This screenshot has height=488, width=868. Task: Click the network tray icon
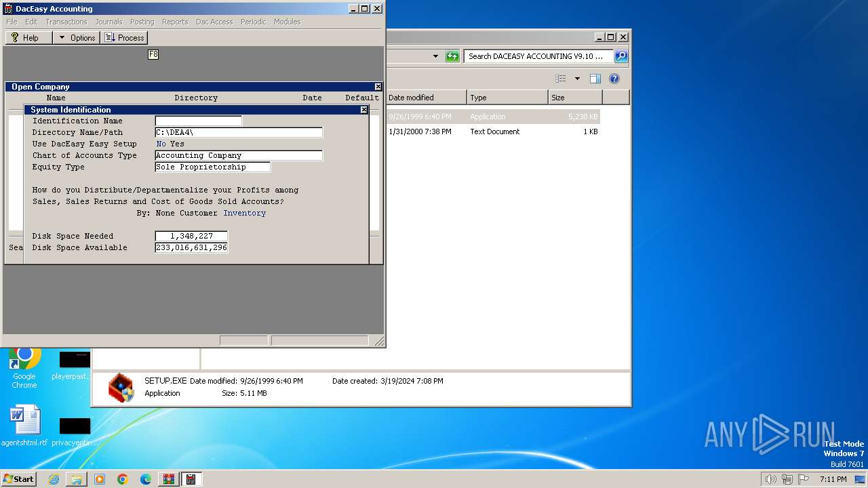pyautogui.click(x=787, y=479)
